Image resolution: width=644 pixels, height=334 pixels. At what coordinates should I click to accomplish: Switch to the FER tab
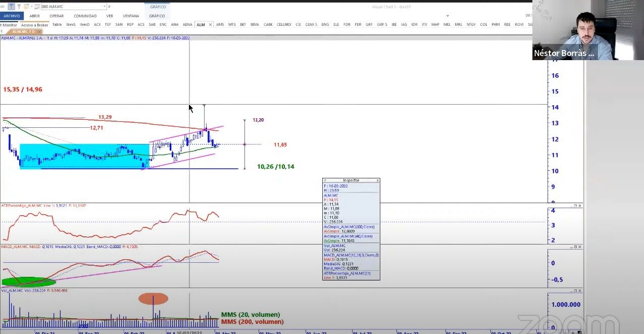pos(358,24)
